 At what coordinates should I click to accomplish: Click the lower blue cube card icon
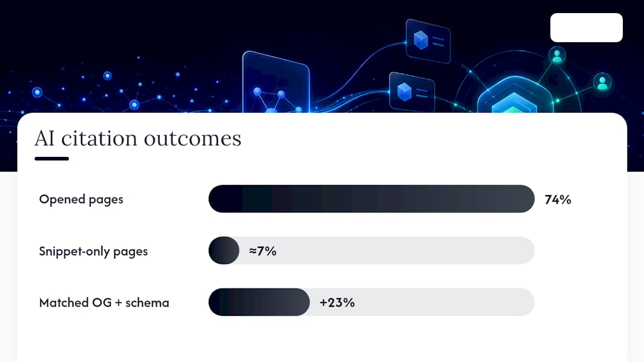click(412, 93)
